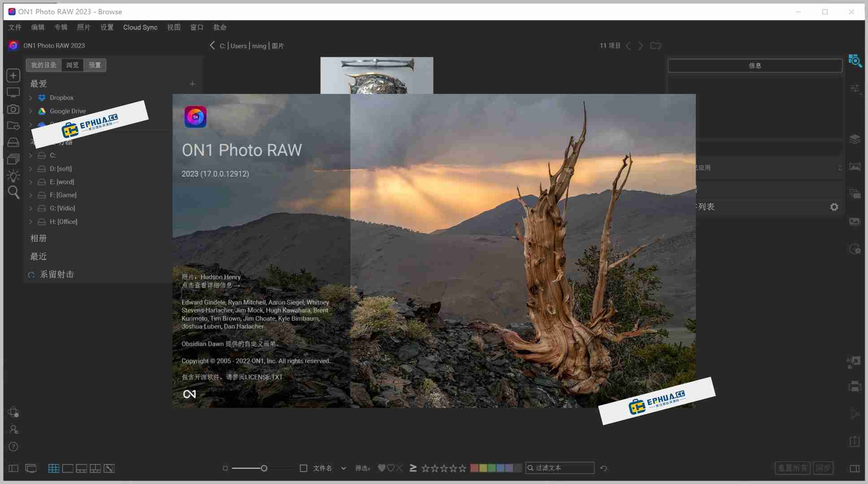The width and height of the screenshot is (868, 484).
Task: Open the Layers panel icon on right
Action: [855, 139]
